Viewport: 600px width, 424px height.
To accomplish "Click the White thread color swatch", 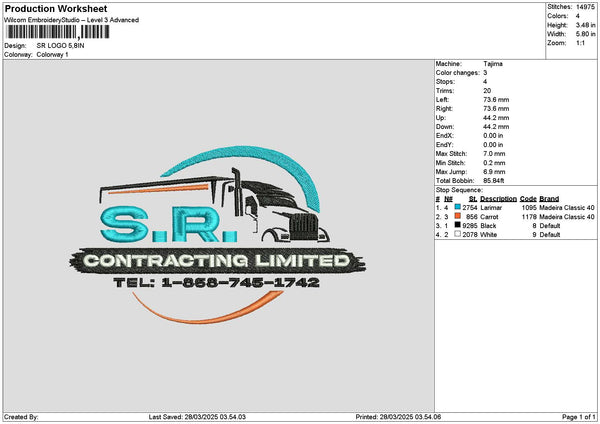I will pyautogui.click(x=457, y=234).
